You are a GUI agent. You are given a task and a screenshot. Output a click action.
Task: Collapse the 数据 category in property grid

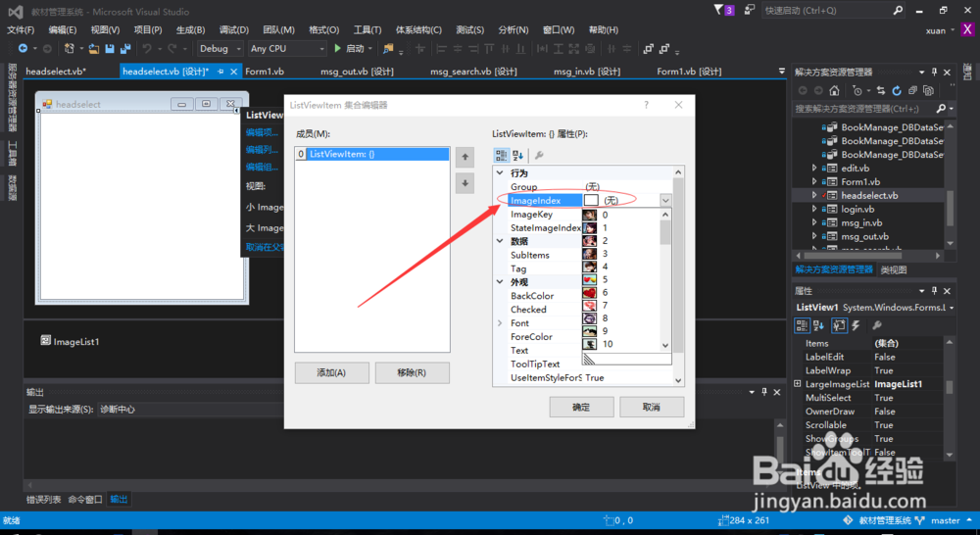[500, 241]
